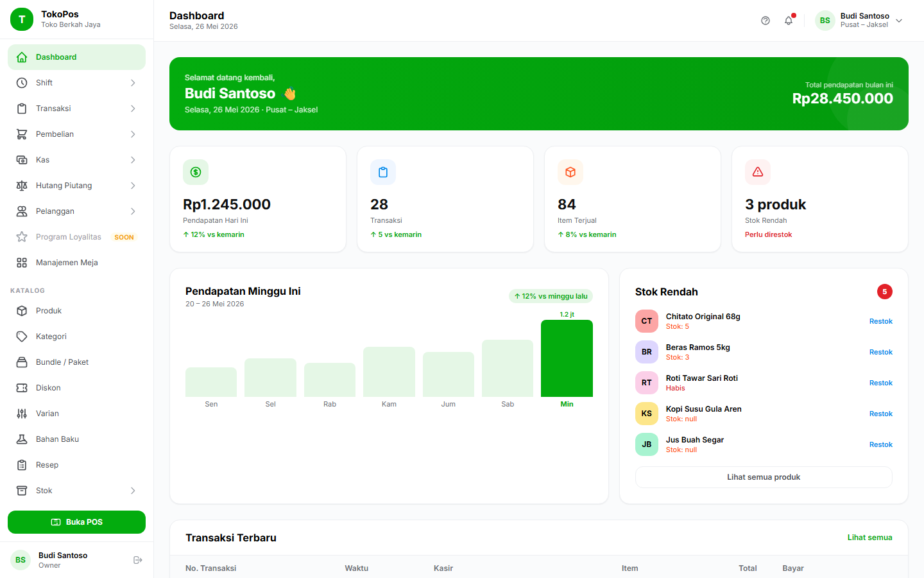Screen dimensions: 924x578
Task: Restok Kopi Susu Gula Aren
Action: pos(881,414)
